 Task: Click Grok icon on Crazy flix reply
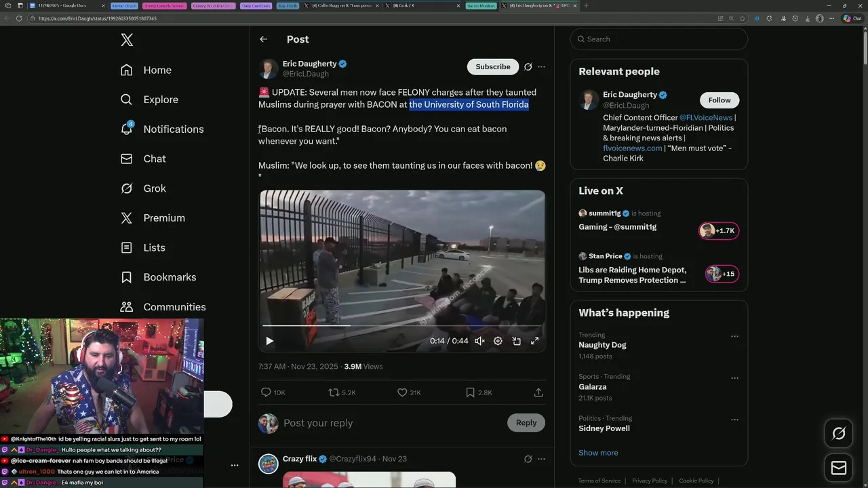[x=528, y=459]
